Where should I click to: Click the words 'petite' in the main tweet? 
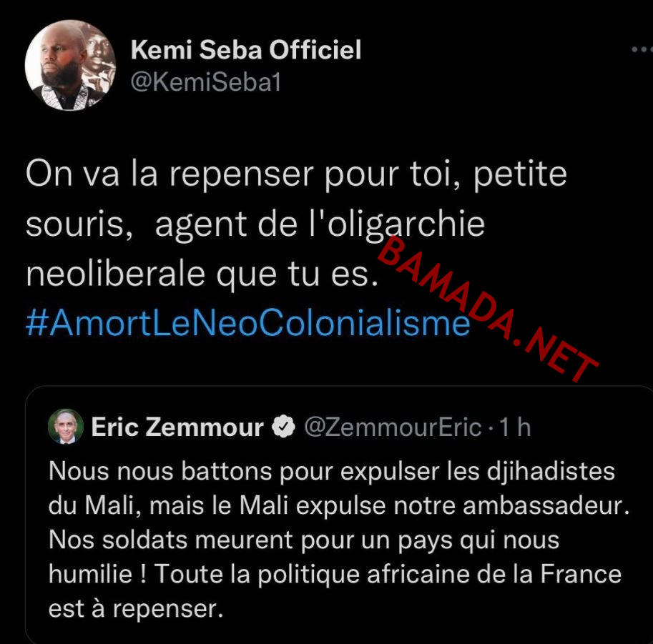(x=520, y=174)
